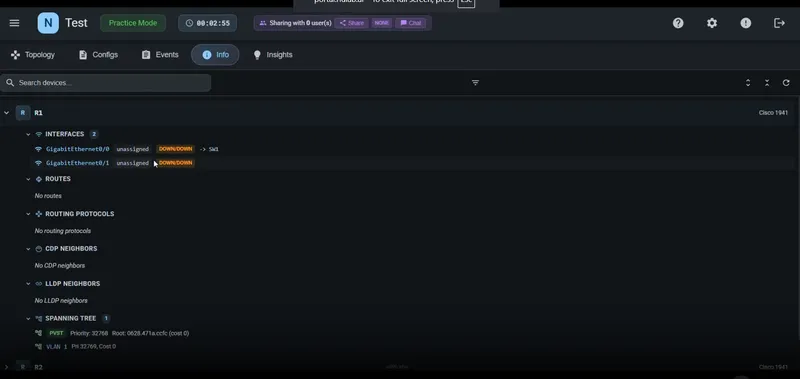Screen dimensions: 800x379
Task: Open the settings gear icon
Action: pos(712,23)
